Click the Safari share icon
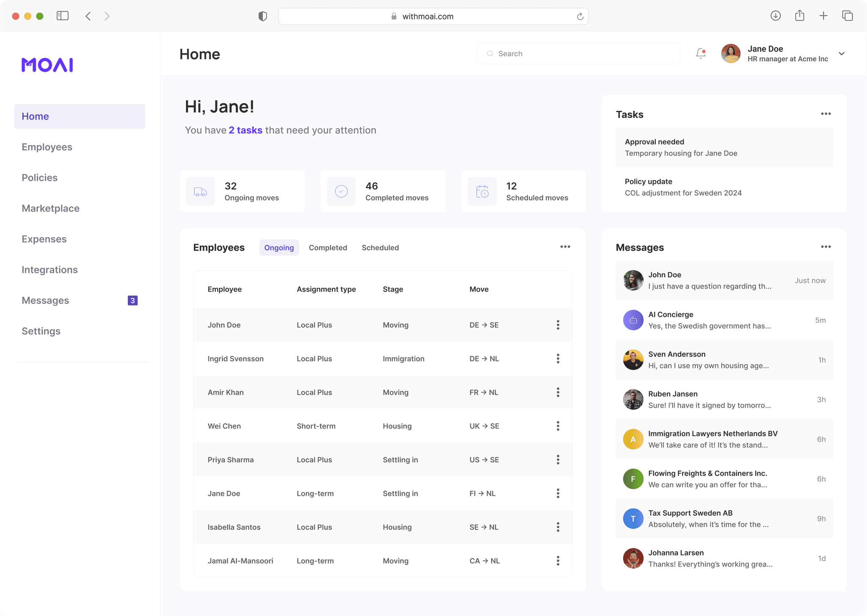 (x=799, y=16)
